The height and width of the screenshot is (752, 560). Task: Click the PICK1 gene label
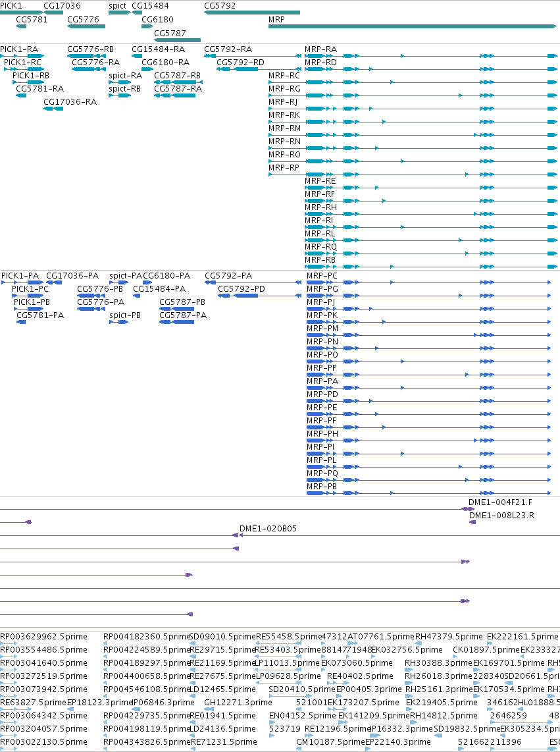(11, 6)
